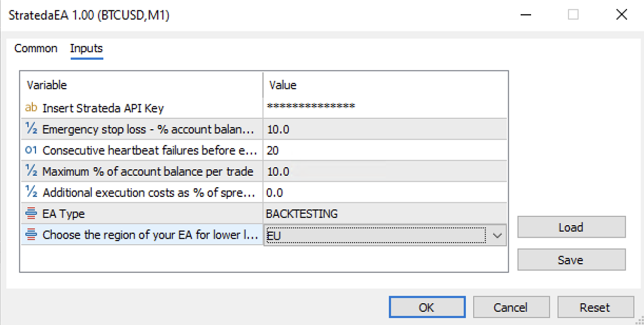This screenshot has width=644, height=325.
Task: Click the 01 integer icon on Consecutive heartbeat failures row
Action: tap(30, 150)
